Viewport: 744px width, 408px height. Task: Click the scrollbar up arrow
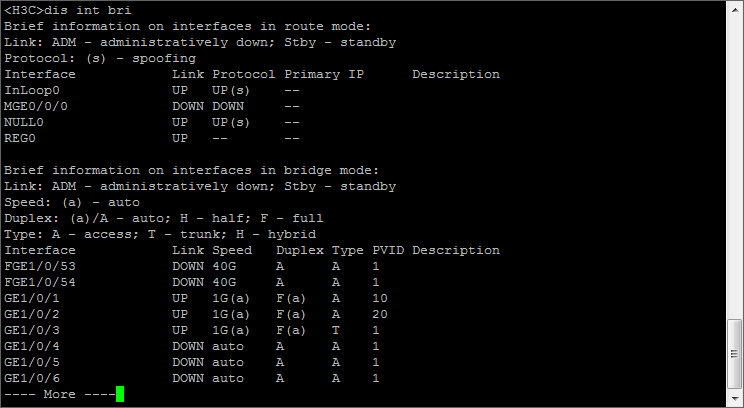(x=735, y=9)
